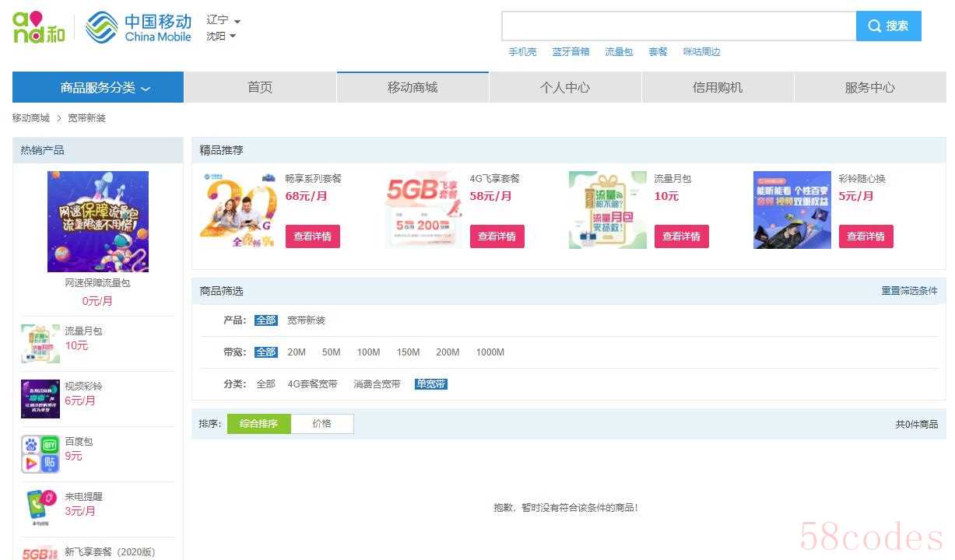Click the 4G飞享套餐 5GB image
The width and height of the screenshot is (955, 560).
tap(423, 210)
